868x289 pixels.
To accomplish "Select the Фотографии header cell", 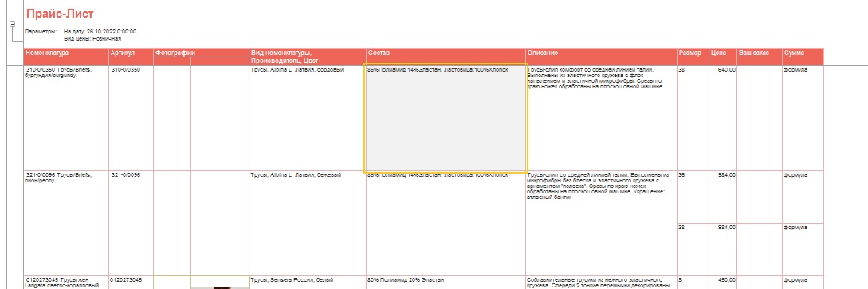I will (x=202, y=53).
